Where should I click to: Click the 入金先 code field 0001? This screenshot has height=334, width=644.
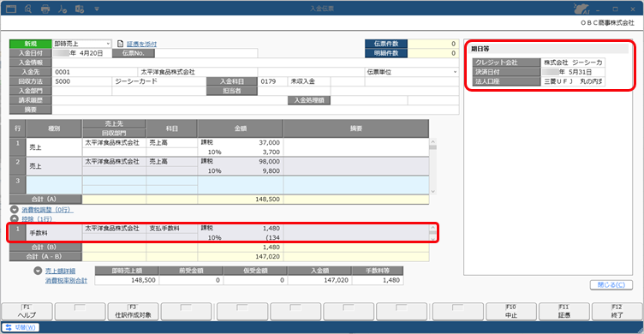pos(94,72)
